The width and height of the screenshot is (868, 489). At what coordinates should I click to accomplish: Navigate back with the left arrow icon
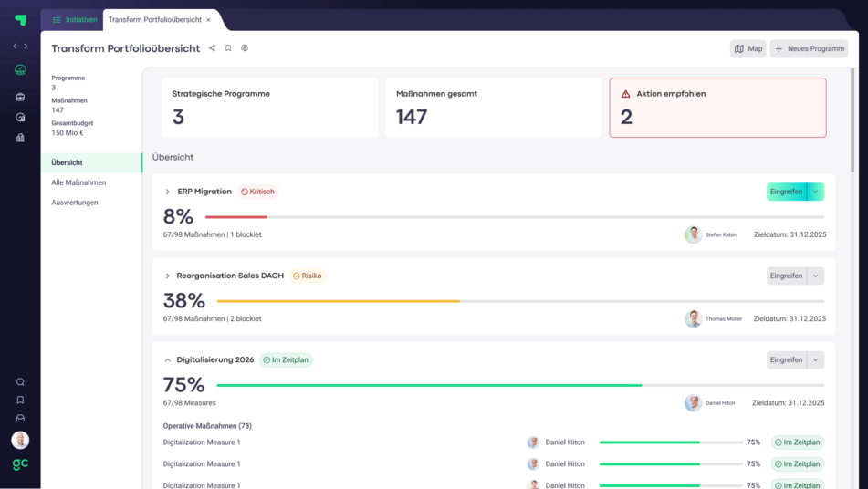tap(15, 46)
